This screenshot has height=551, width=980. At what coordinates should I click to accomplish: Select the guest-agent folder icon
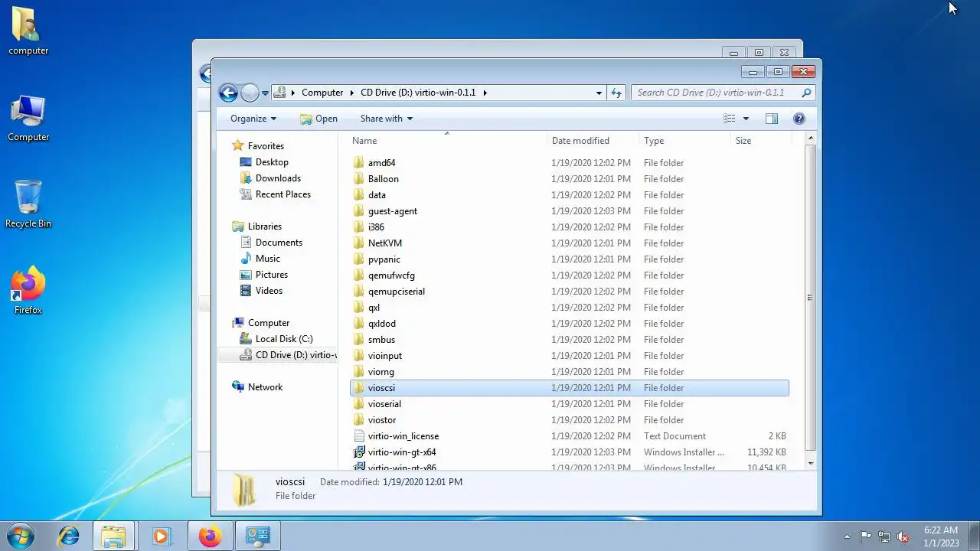point(359,211)
